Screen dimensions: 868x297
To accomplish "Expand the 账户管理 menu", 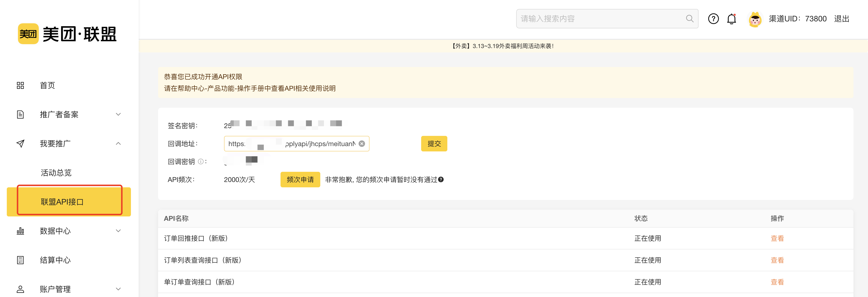I will [118, 289].
